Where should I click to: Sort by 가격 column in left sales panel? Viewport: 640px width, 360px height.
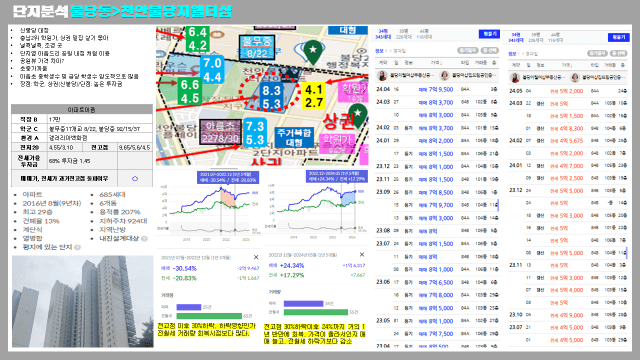pos(436,63)
